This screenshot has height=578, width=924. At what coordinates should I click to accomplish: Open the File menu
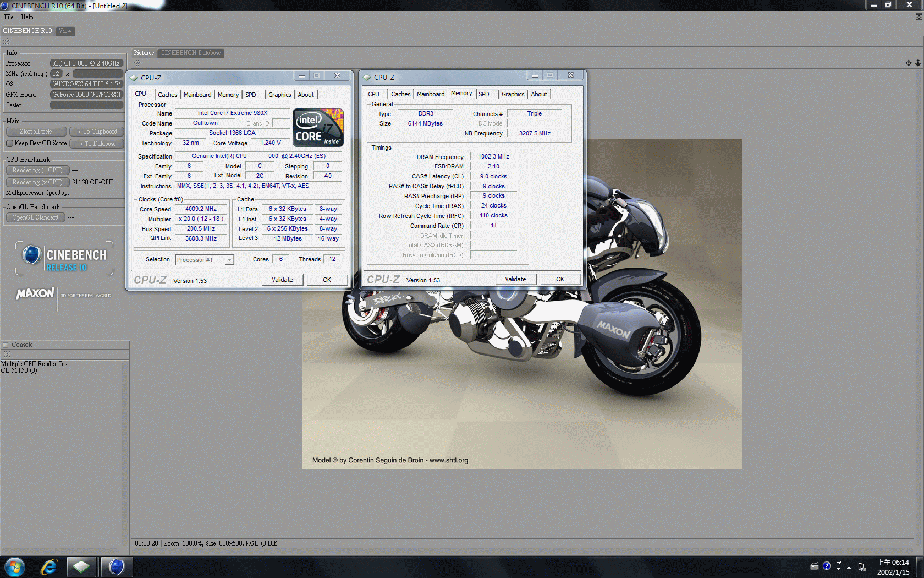[x=9, y=17]
